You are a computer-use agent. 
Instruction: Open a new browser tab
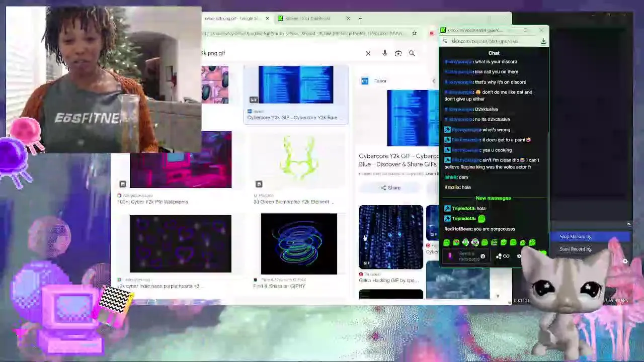[360, 19]
